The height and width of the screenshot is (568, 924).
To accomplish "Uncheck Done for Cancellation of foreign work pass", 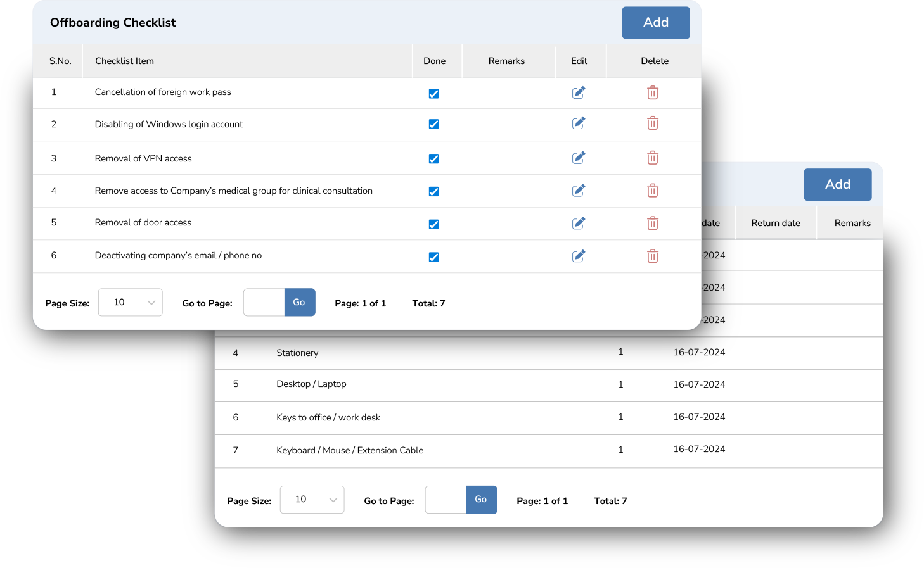I will pos(433,94).
